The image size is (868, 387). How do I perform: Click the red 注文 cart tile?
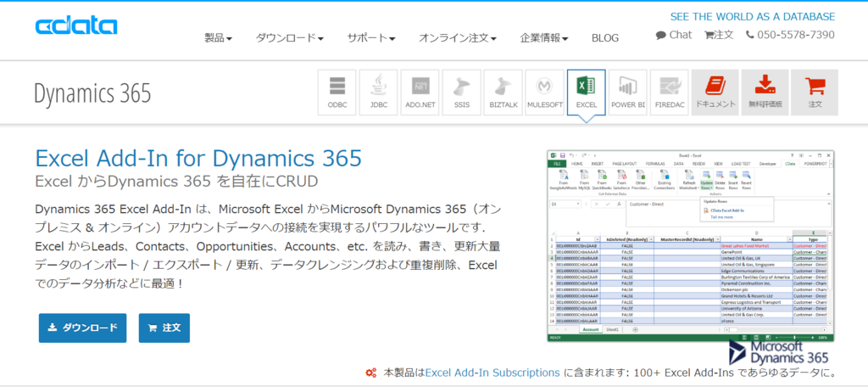pyautogui.click(x=815, y=92)
